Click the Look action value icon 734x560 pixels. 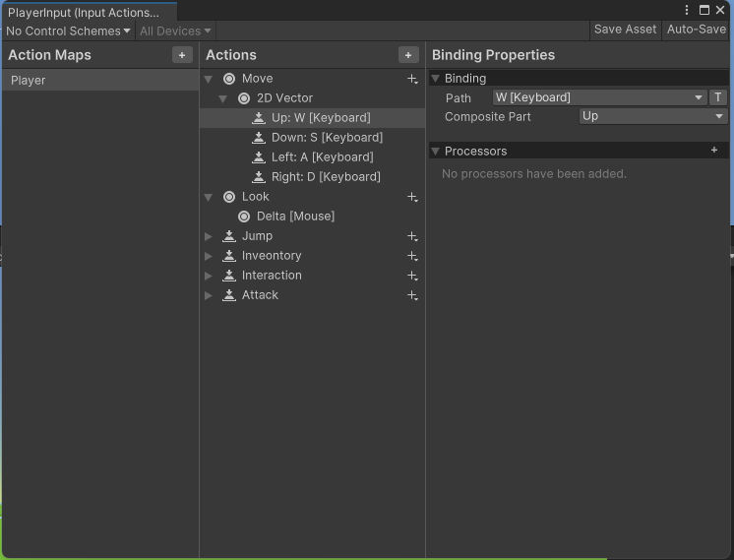229,197
